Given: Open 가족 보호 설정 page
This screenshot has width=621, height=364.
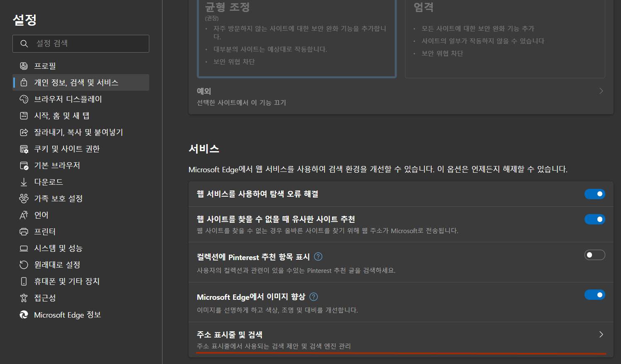Looking at the screenshot, I should [x=81, y=198].
